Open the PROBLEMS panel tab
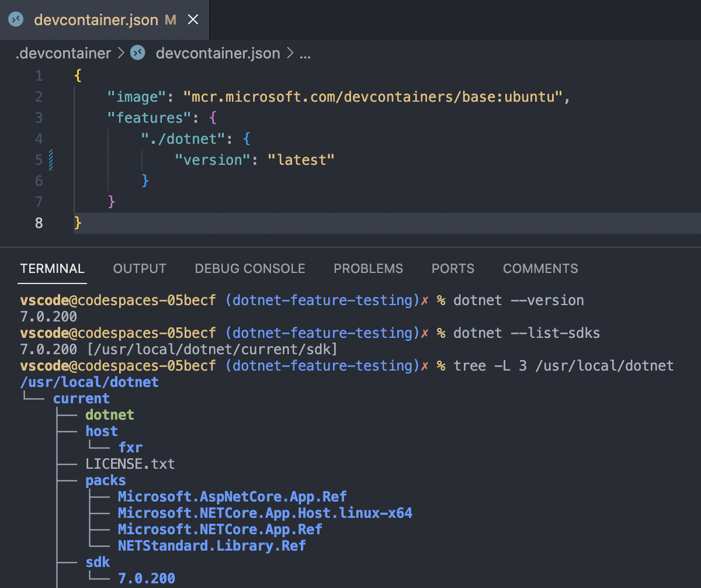 click(368, 269)
